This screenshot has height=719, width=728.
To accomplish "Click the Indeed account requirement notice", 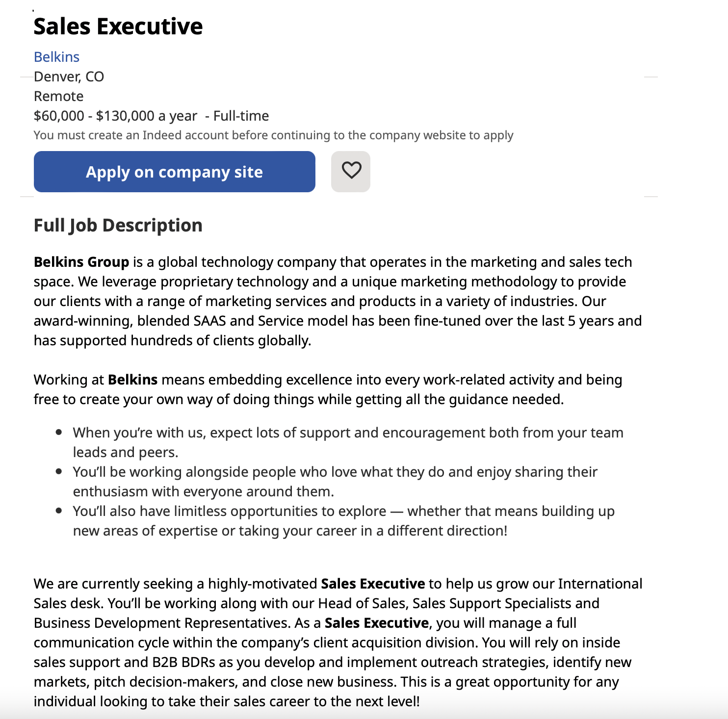I will coord(273,135).
